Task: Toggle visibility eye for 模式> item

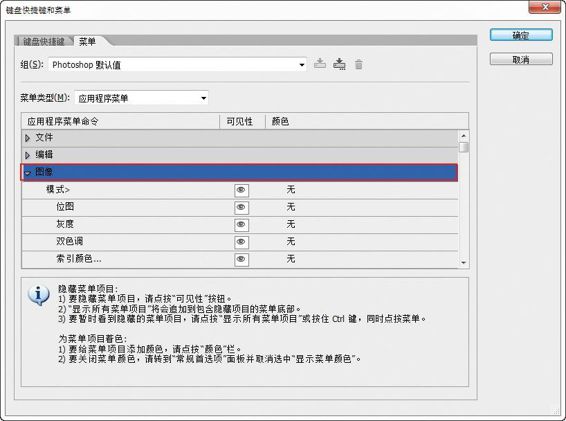Action: pyautogui.click(x=241, y=190)
